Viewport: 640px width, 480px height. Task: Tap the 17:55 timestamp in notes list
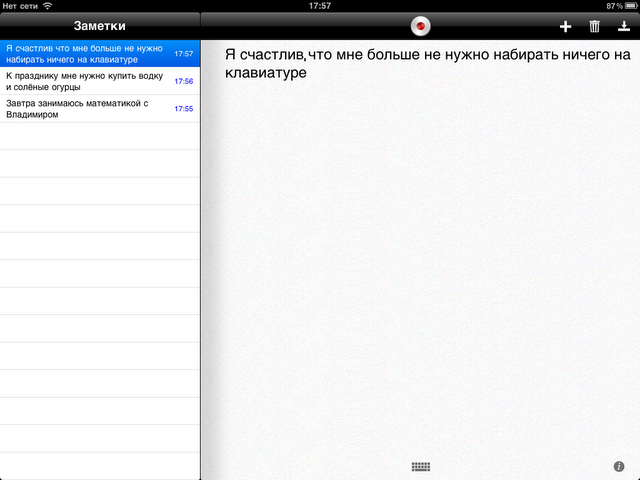point(183,108)
